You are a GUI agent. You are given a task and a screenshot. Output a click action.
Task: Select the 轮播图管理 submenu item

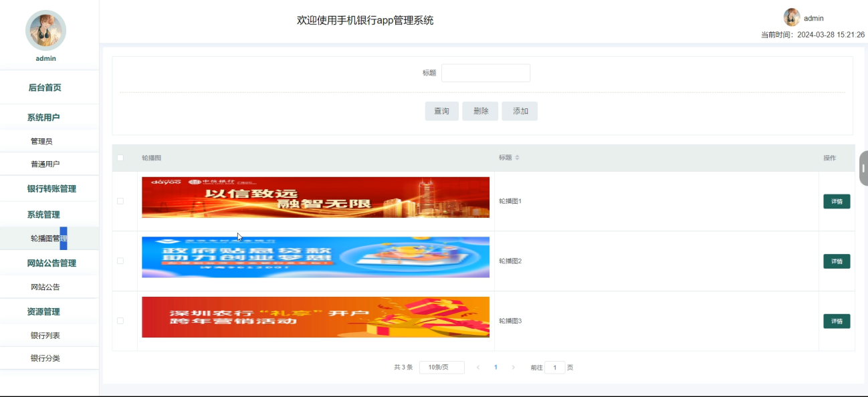click(49, 239)
